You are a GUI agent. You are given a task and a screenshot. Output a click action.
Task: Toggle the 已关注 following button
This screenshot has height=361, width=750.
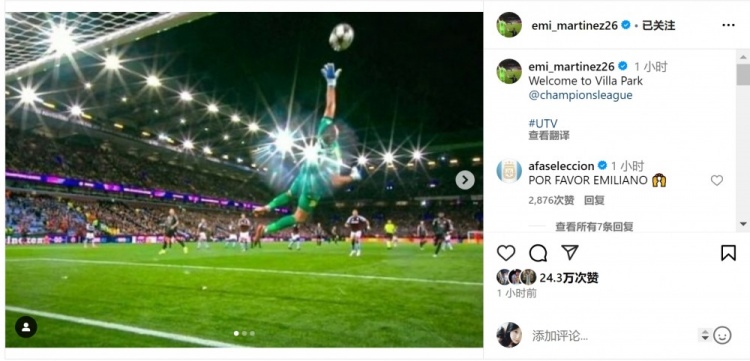pyautogui.click(x=658, y=26)
